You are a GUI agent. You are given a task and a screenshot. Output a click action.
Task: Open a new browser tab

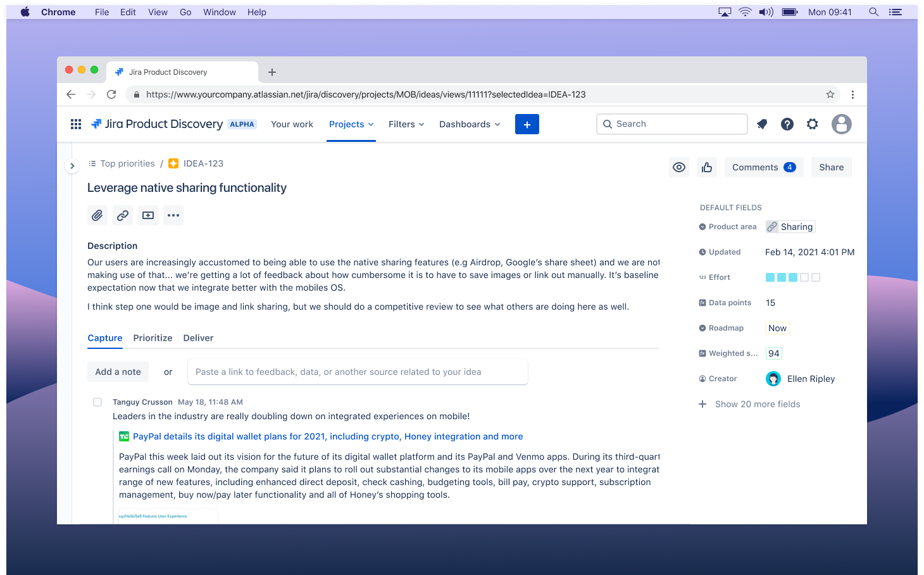[272, 72]
